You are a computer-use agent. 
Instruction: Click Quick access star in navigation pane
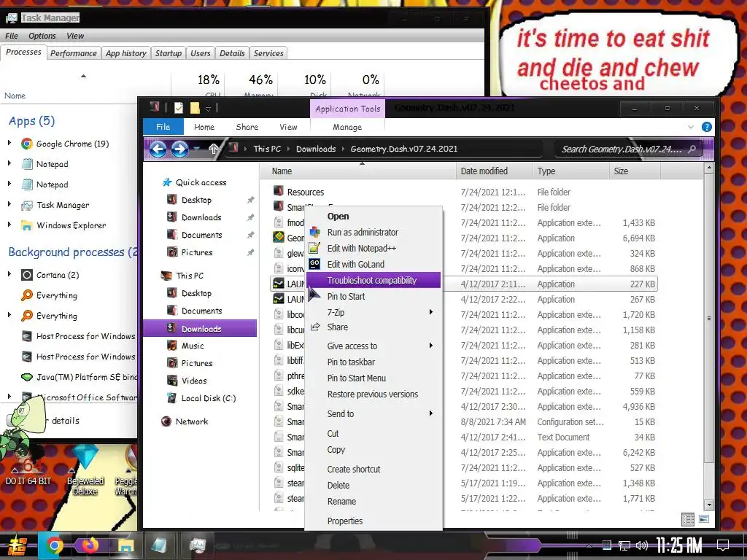(x=167, y=182)
